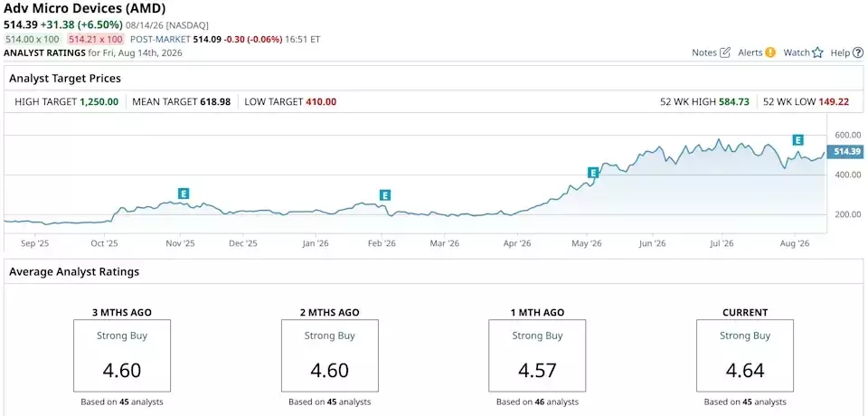
Task: Click the 200.00 price axis label
Action: tap(847, 214)
